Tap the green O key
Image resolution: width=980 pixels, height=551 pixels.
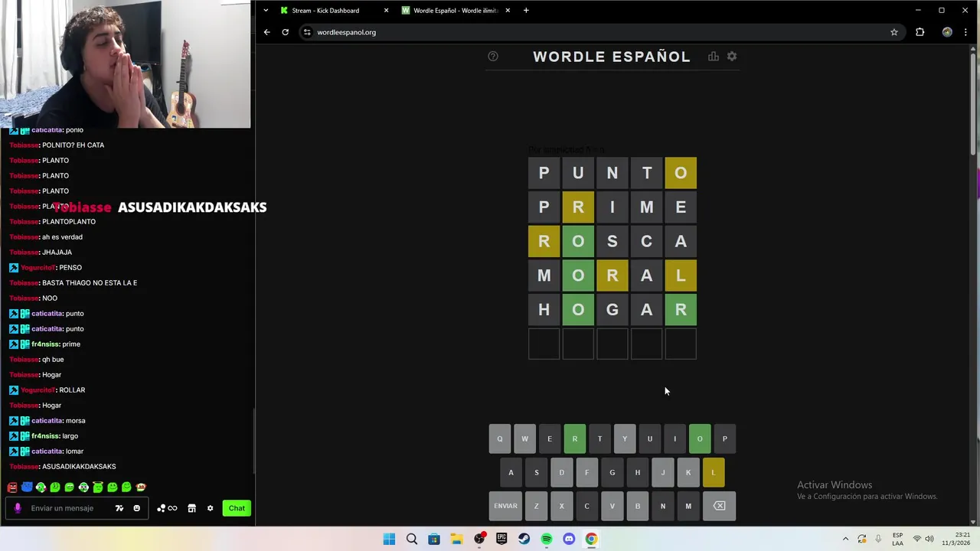[700, 439]
